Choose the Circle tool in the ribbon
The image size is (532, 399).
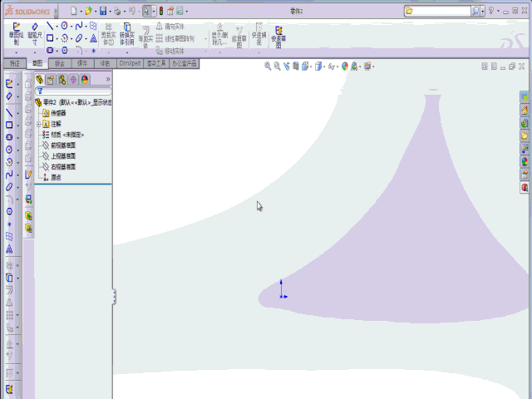(65, 26)
